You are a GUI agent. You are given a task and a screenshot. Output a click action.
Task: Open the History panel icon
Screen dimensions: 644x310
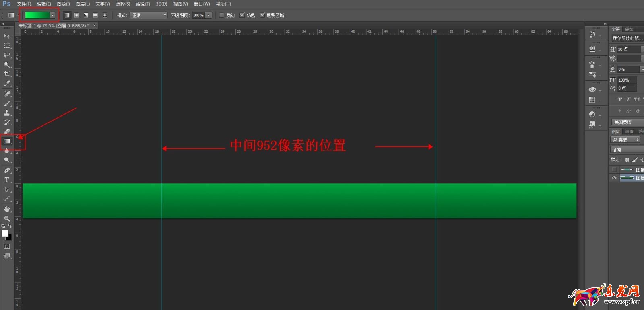coord(592,35)
